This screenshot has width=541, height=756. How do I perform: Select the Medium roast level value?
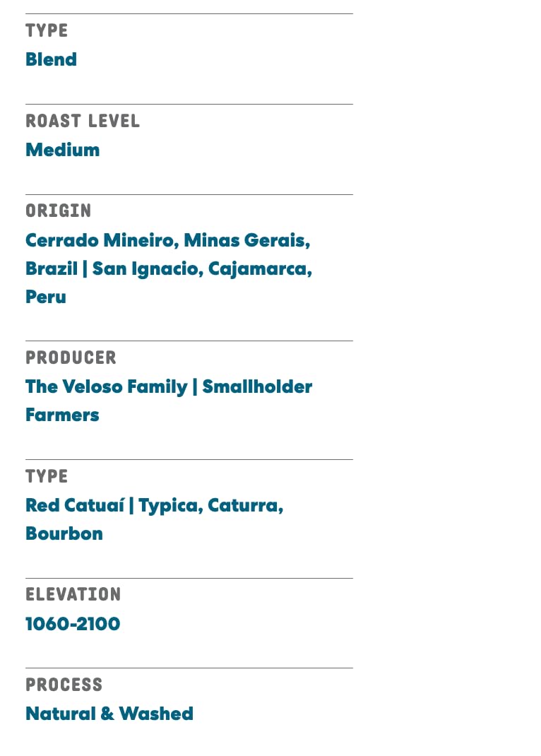62,150
